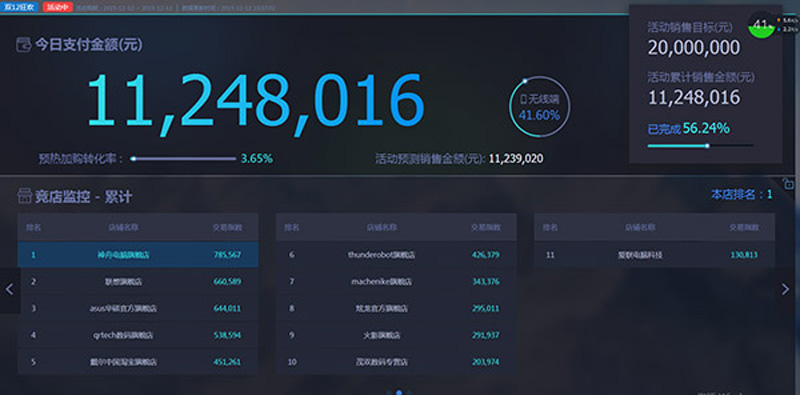Click the shop icon beside 竞店监控
Viewport: 800px width, 395px height.
click(24, 196)
